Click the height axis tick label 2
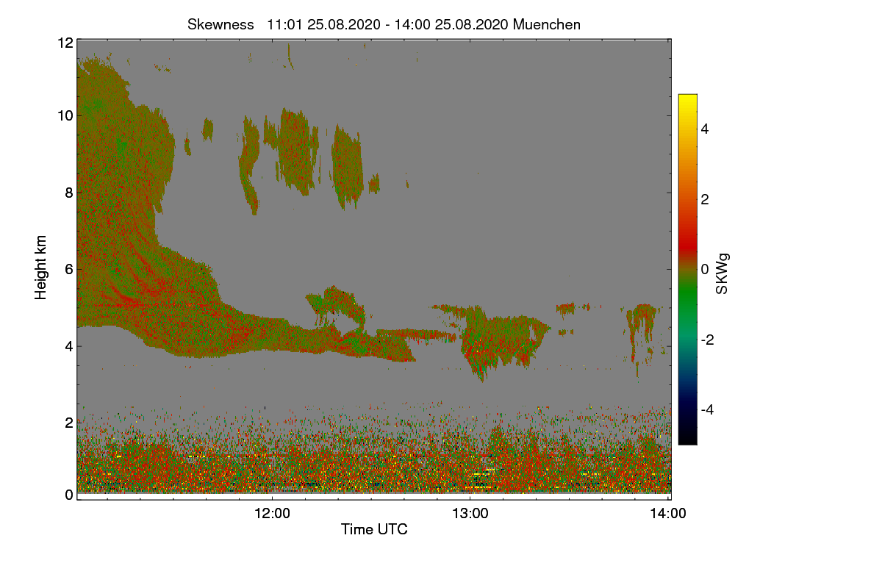The width and height of the screenshot is (882, 588). 68,423
